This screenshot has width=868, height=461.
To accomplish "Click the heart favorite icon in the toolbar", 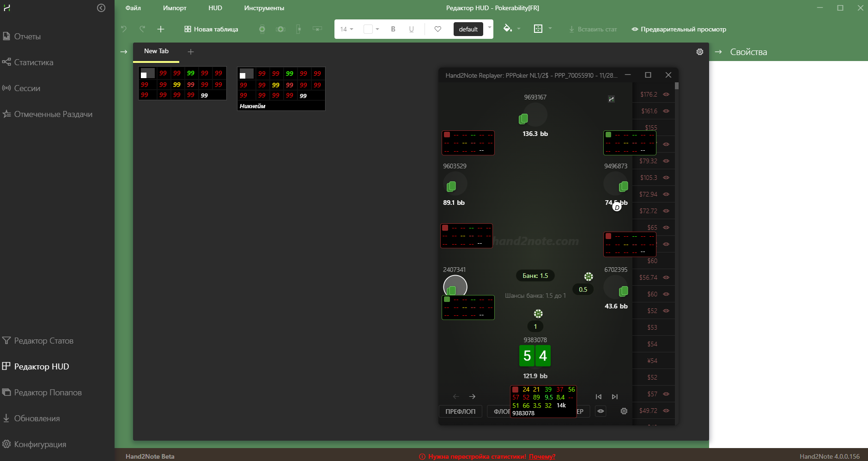I will point(438,29).
